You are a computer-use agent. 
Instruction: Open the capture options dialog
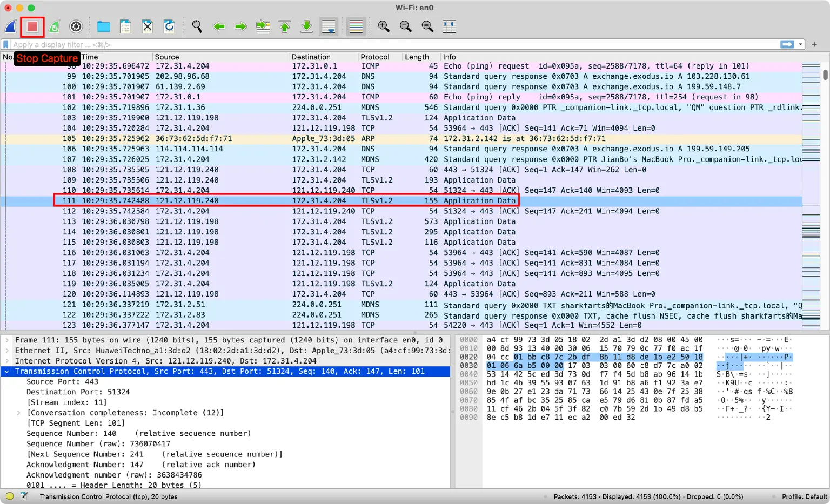pos(76,26)
